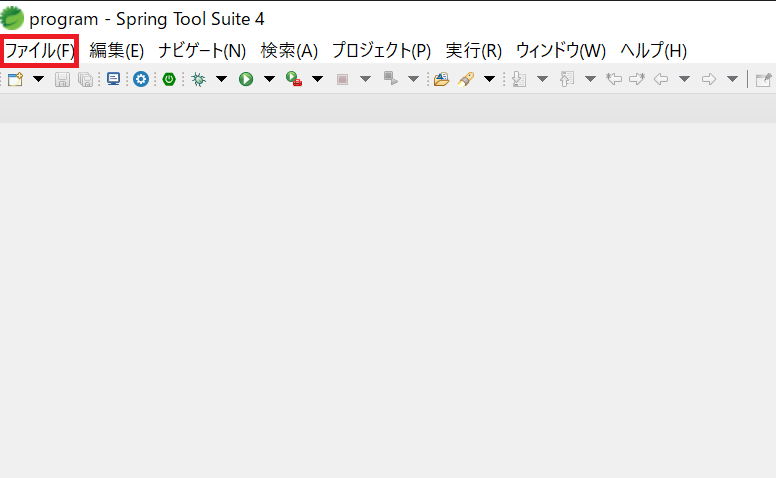This screenshot has width=776, height=478.
Task: Click the Next Edit Location icon
Action: pyautogui.click(x=637, y=79)
